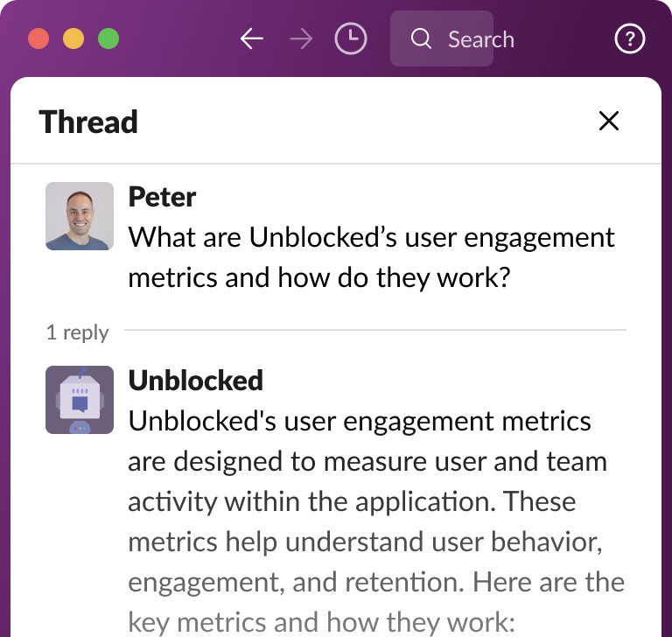The image size is (672, 637).
Task: Click the Thread panel title
Action: [88, 122]
